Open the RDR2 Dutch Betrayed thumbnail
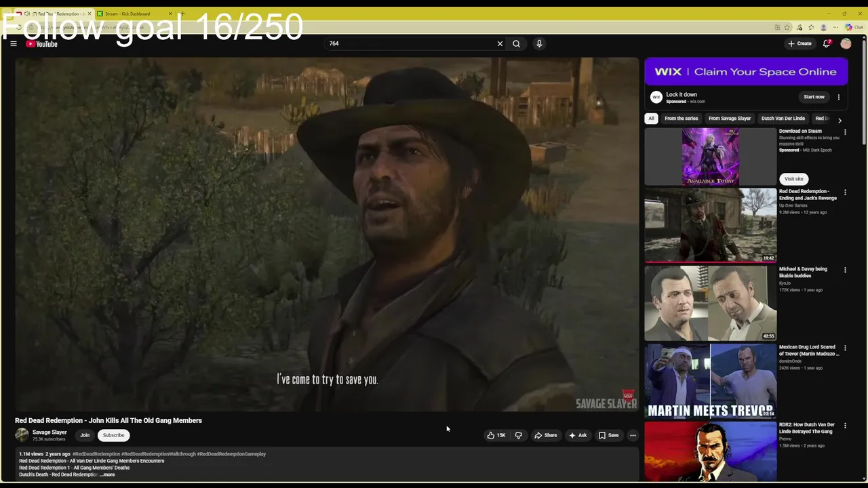Screen dimensions: 868x488 [x=710, y=451]
